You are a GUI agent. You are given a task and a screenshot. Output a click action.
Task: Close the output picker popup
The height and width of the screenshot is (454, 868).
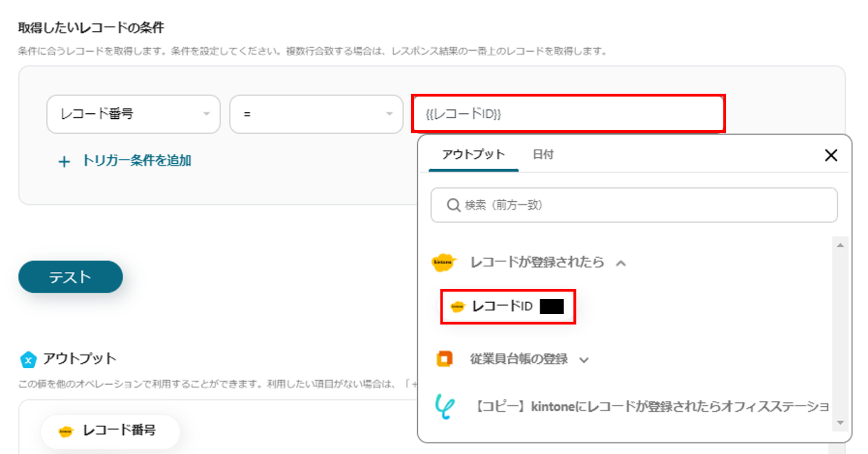point(831,155)
